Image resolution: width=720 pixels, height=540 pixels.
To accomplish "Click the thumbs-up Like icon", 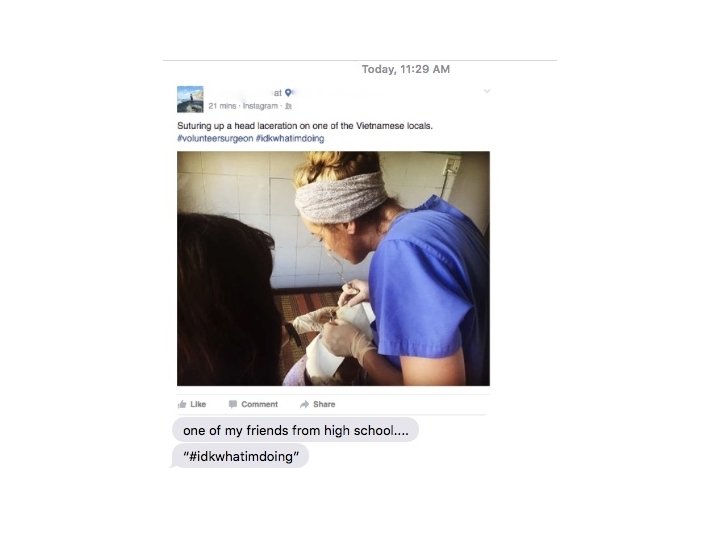I will [x=182, y=404].
